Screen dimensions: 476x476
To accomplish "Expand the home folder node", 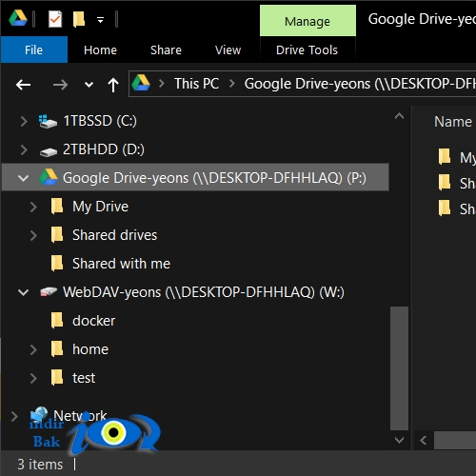I will (x=33, y=349).
